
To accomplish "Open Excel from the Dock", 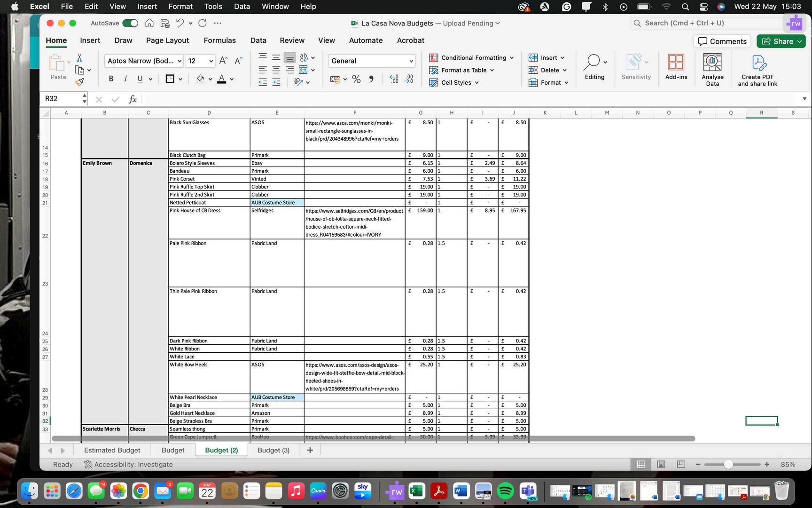I will point(416,491).
